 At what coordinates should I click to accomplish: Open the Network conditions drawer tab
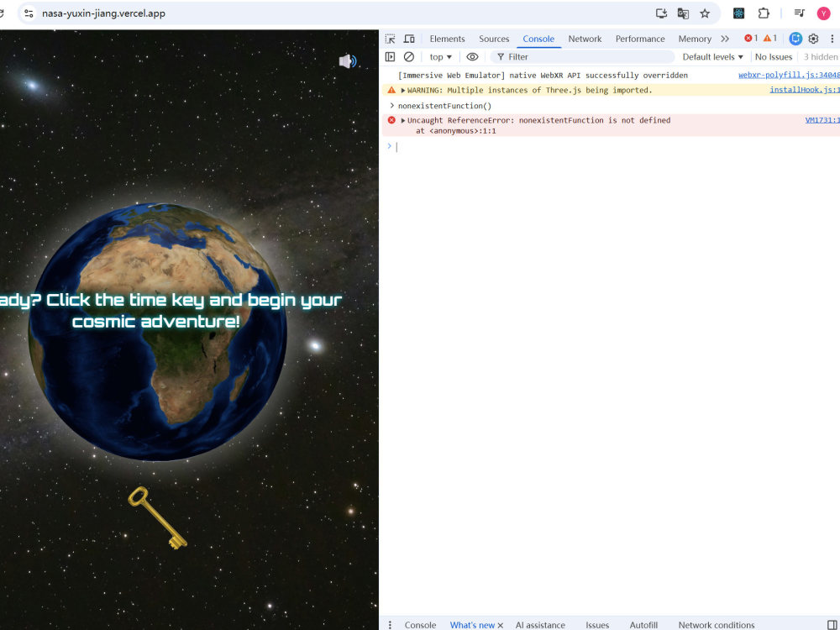pyautogui.click(x=717, y=625)
